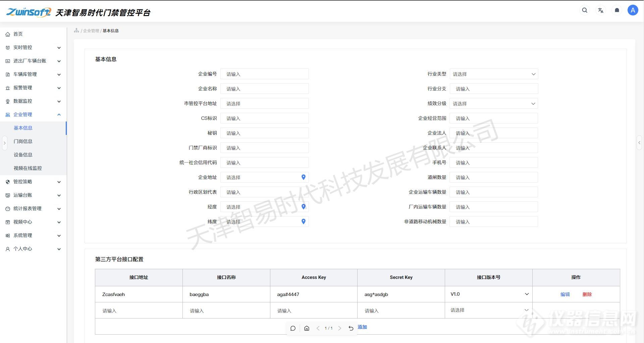This screenshot has width=644, height=343.
Task: Expand the 报警管理 menu
Action: (34, 88)
